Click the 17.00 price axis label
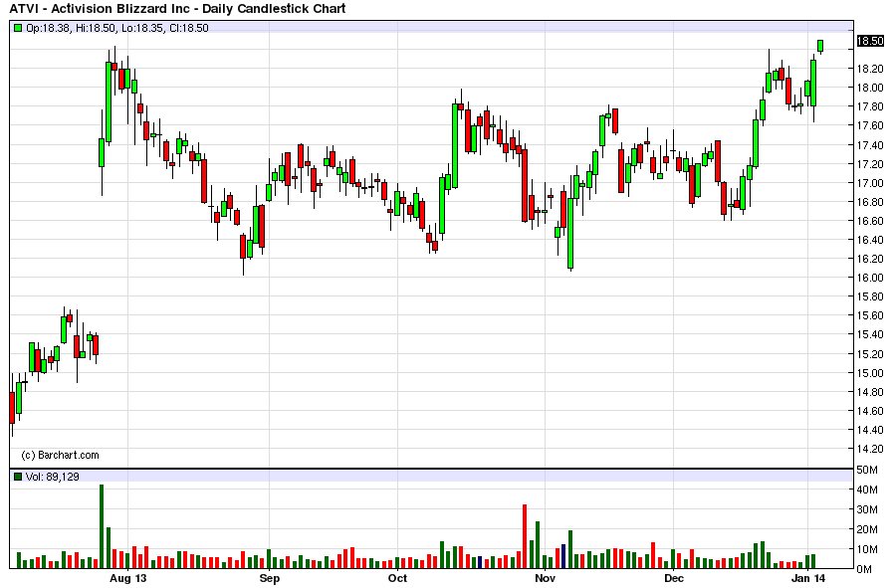893x588 pixels. 870,183
